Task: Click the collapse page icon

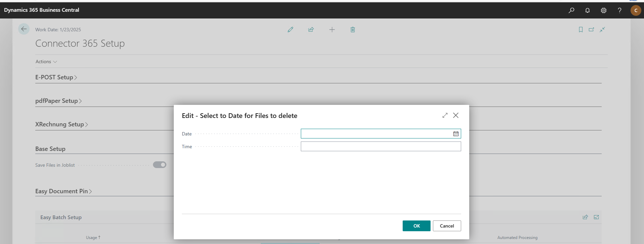Action: point(602,30)
